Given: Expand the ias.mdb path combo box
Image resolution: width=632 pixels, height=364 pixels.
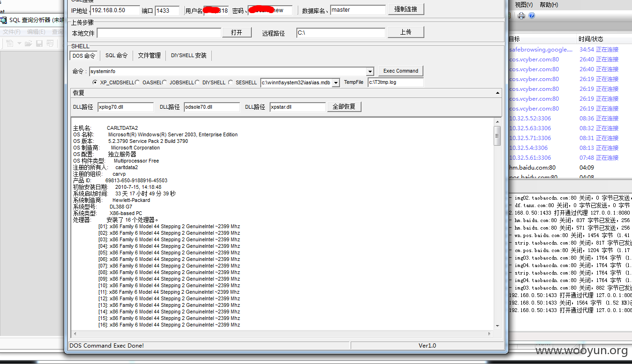Looking at the screenshot, I should 336,83.
